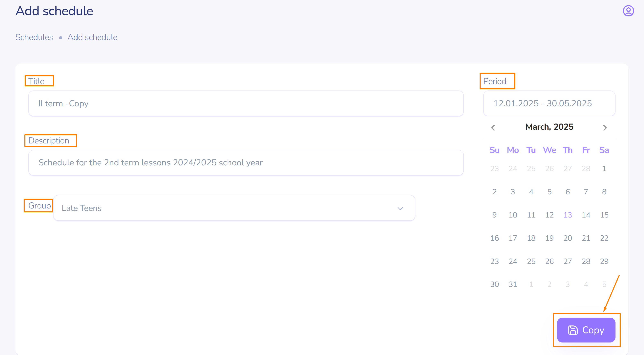Go to previous month in calendar
Image resolution: width=644 pixels, height=355 pixels.
coord(493,128)
